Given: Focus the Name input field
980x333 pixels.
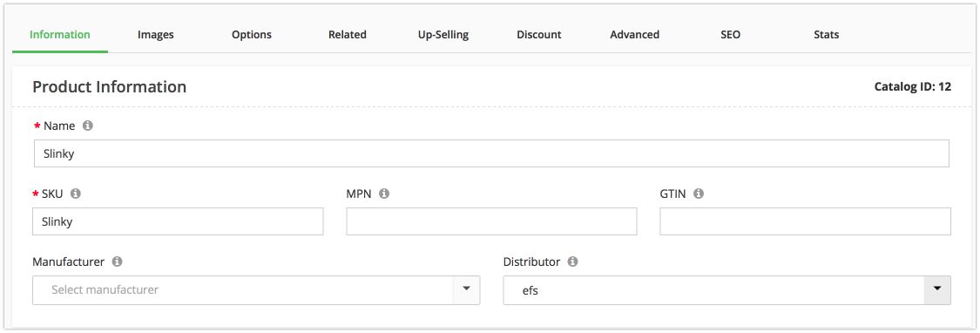Looking at the screenshot, I should (x=491, y=153).
